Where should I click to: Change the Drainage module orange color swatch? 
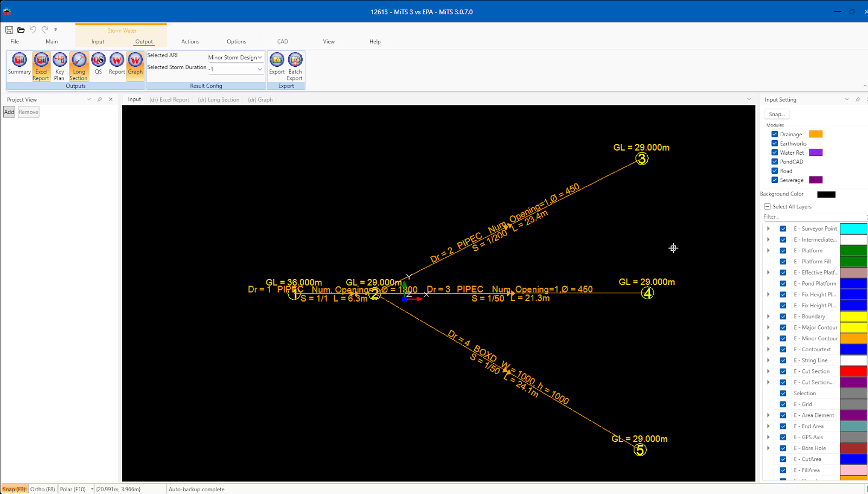pos(815,134)
